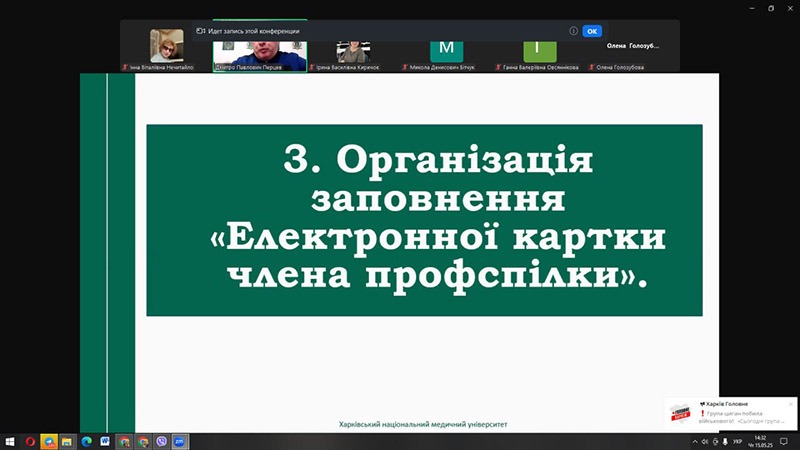Select Ірина Василівна Киричок's video thumbnail
This screenshot has height=450, width=800.
[353, 49]
